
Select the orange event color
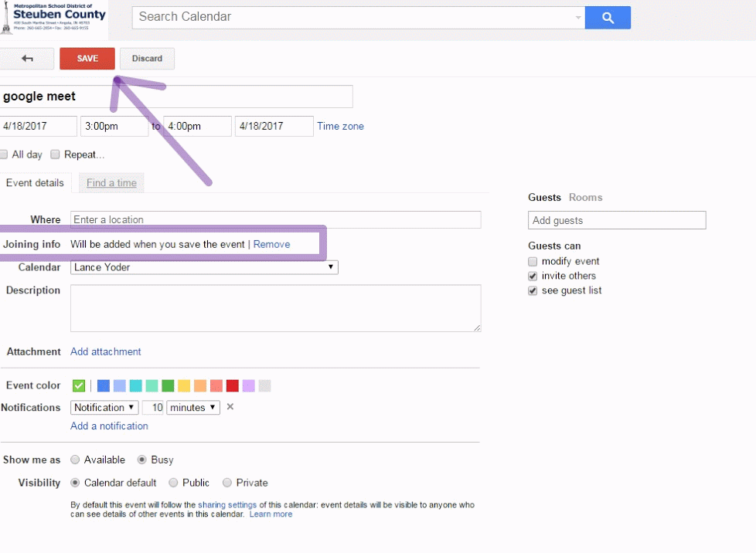coord(200,385)
